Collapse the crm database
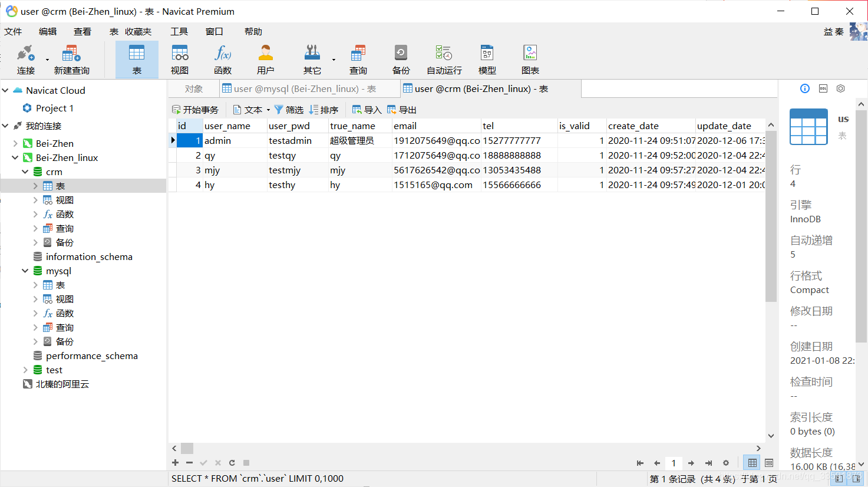This screenshot has height=487, width=868. coord(25,172)
